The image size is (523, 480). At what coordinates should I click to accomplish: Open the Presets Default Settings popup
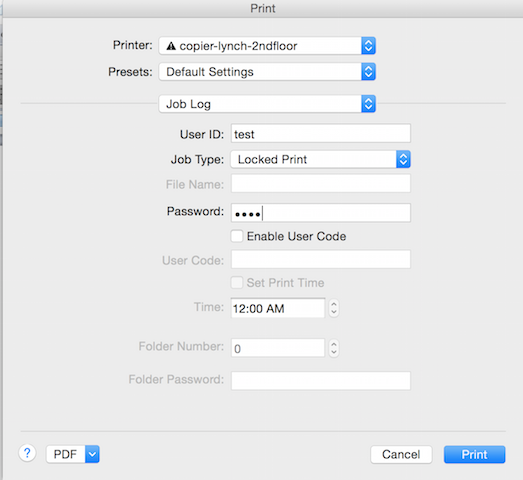click(x=267, y=72)
